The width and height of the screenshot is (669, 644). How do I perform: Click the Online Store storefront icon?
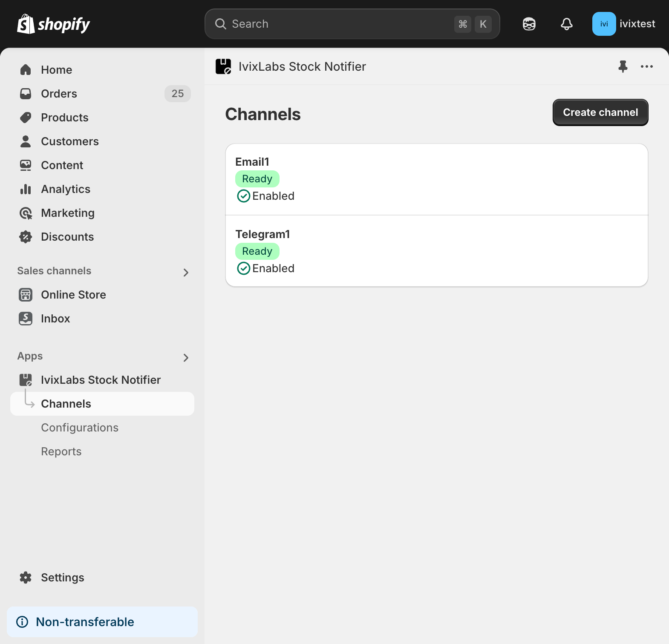26,295
